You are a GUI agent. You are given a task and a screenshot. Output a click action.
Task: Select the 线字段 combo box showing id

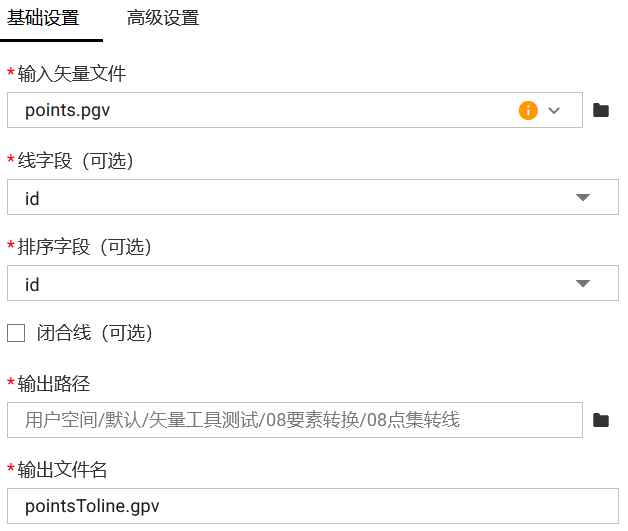click(x=300, y=198)
